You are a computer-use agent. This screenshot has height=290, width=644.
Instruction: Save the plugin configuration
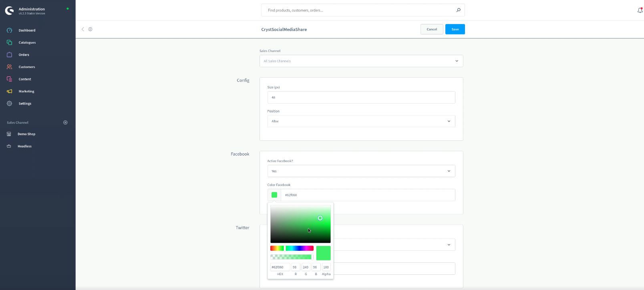pyautogui.click(x=455, y=29)
